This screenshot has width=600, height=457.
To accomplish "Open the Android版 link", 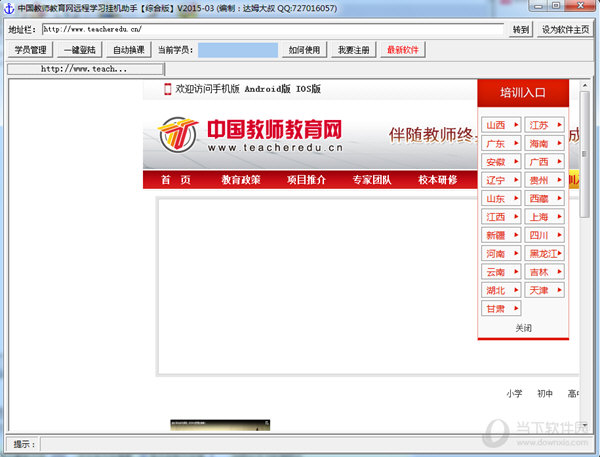I will (x=267, y=89).
